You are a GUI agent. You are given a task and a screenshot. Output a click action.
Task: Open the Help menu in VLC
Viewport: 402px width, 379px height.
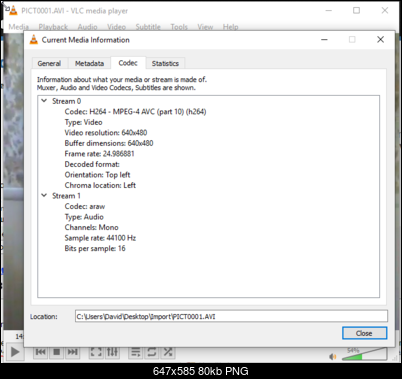230,27
